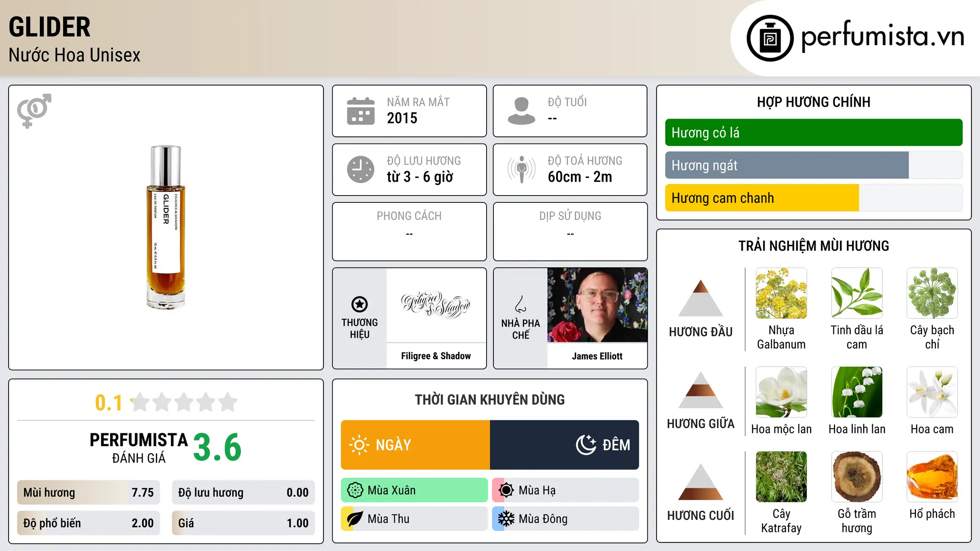980x551 pixels.
Task: Click the Hợp hương chính heading
Action: [813, 102]
